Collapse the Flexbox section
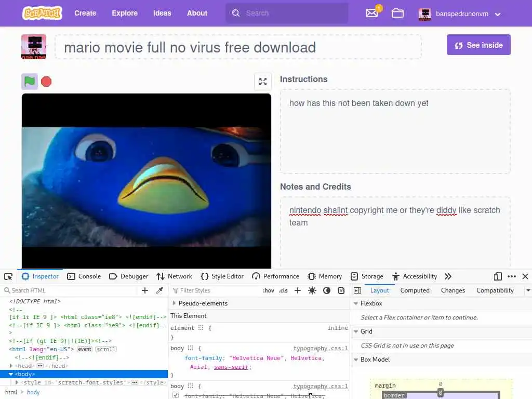This screenshot has height=399, width=532. pyautogui.click(x=356, y=303)
